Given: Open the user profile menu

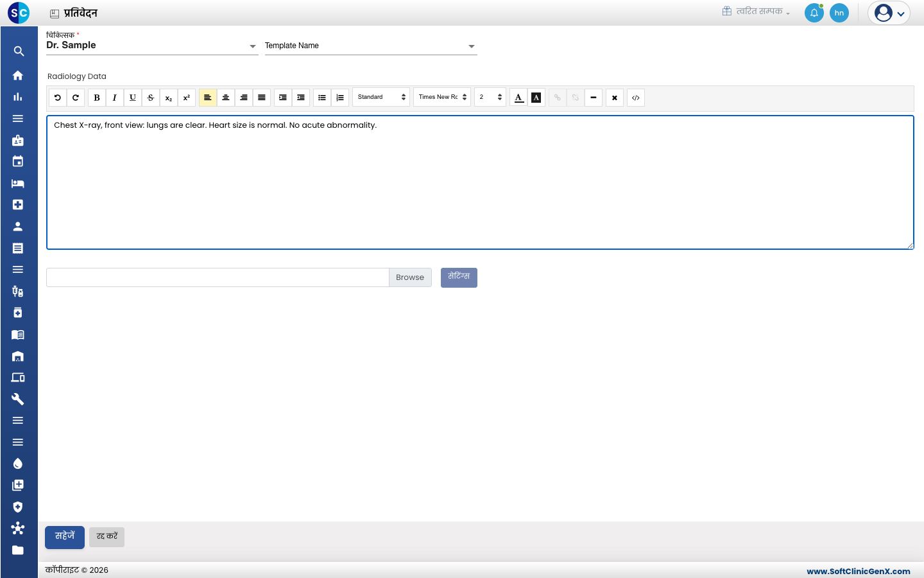Looking at the screenshot, I should 889,13.
